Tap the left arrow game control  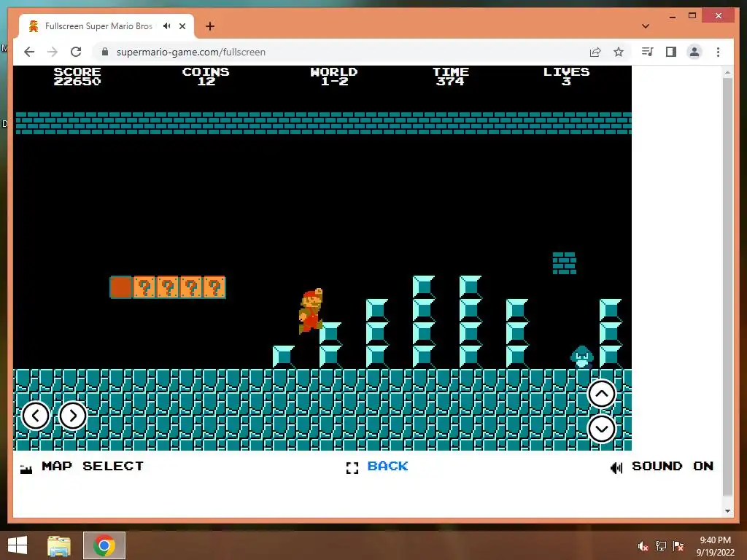click(x=36, y=416)
